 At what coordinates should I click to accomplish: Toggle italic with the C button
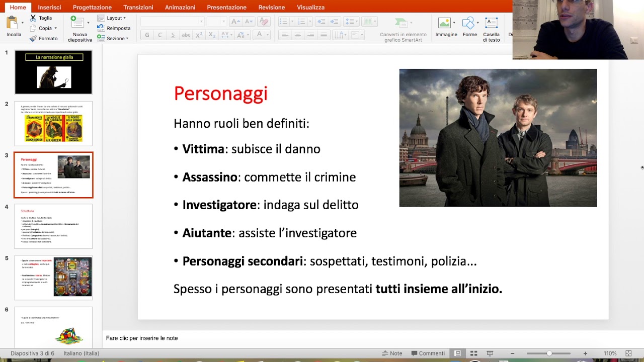coord(160,35)
